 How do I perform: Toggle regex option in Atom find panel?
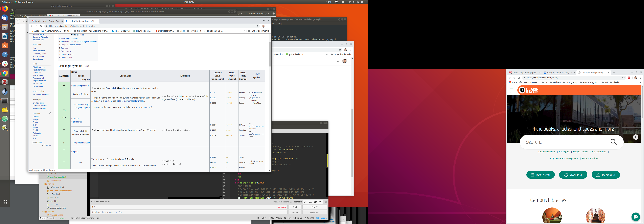305,202
